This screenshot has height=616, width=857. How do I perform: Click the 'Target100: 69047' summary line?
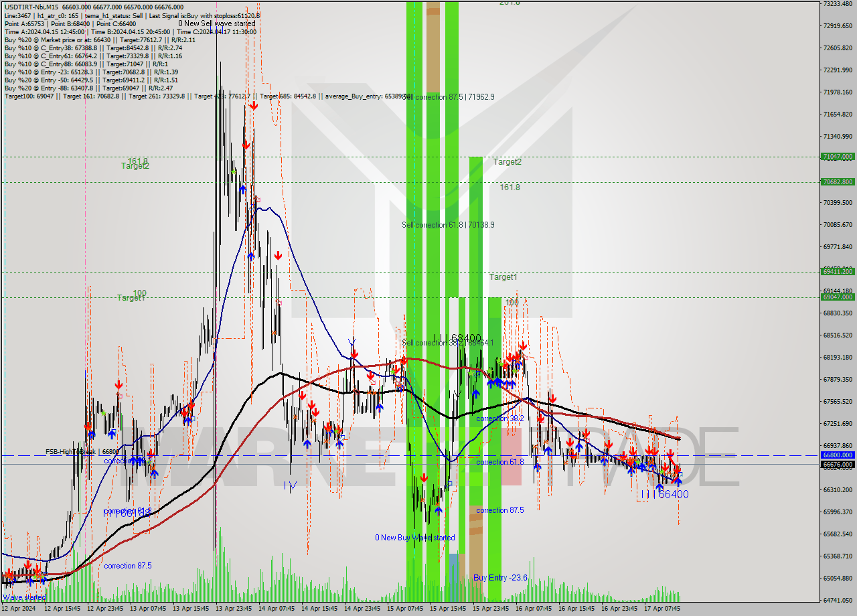tap(208, 96)
